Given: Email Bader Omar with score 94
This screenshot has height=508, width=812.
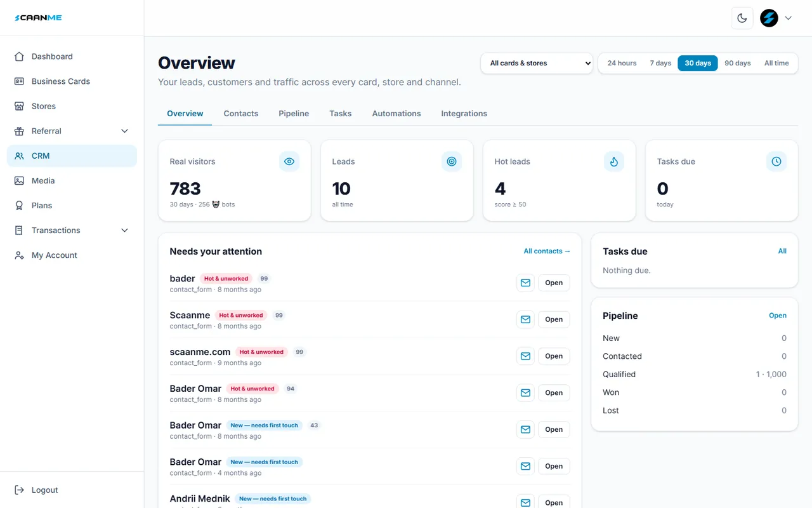Looking at the screenshot, I should point(525,393).
